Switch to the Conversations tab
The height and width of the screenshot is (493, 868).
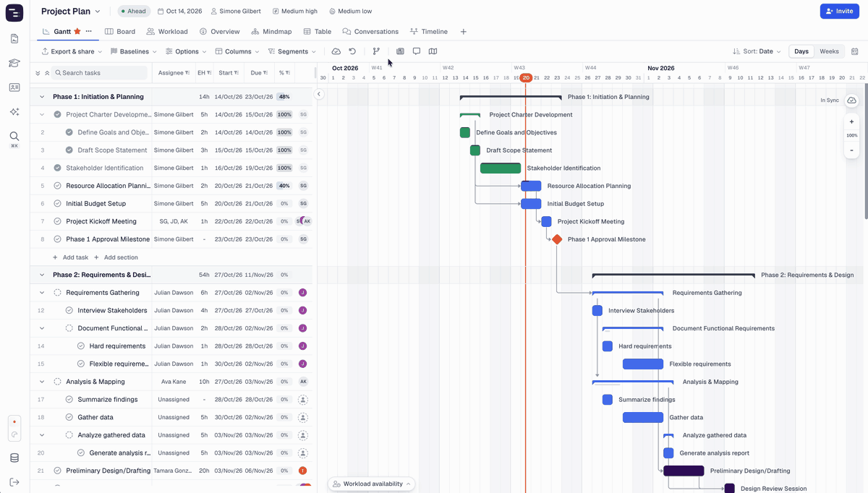tap(370, 32)
